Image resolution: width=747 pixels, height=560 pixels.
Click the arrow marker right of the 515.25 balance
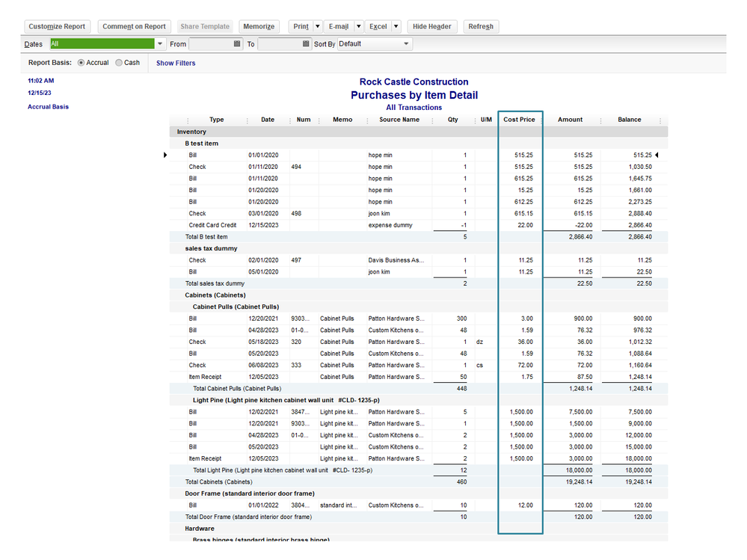pyautogui.click(x=657, y=155)
